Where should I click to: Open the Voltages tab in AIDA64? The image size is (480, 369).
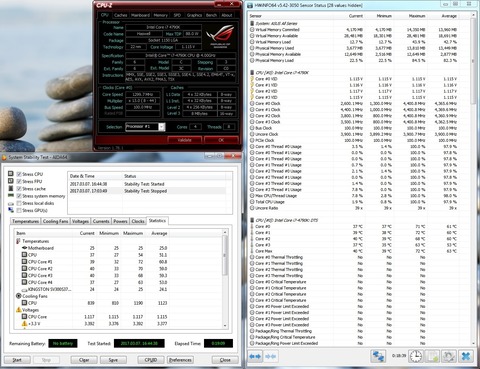coord(80,221)
